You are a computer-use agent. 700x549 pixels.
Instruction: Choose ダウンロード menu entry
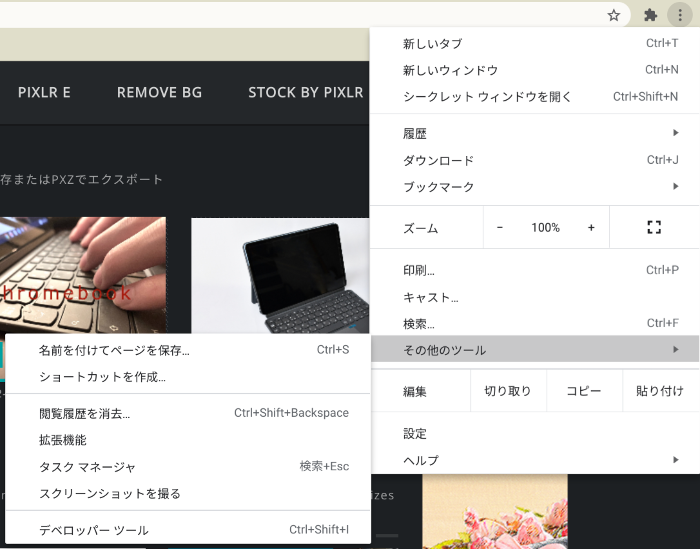click(x=535, y=160)
